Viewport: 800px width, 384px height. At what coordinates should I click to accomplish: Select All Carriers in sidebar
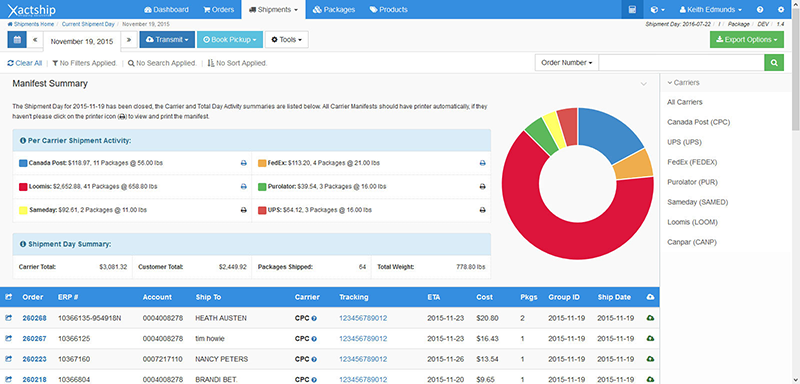point(685,102)
